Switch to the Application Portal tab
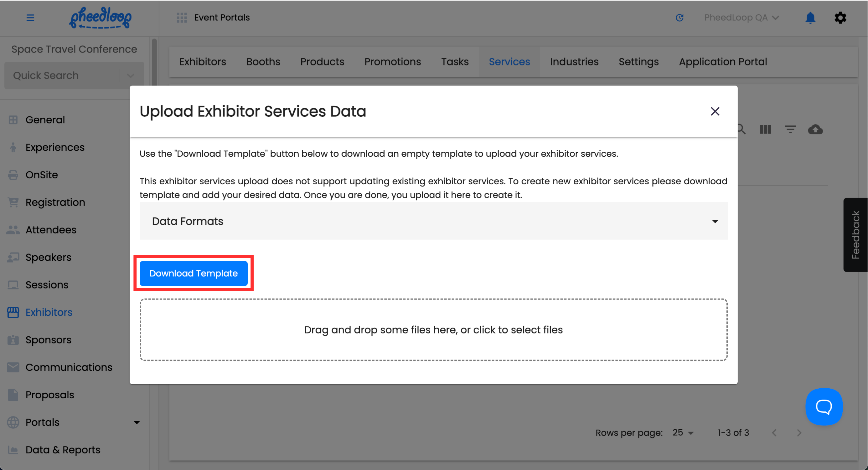The image size is (868, 470). point(723,62)
